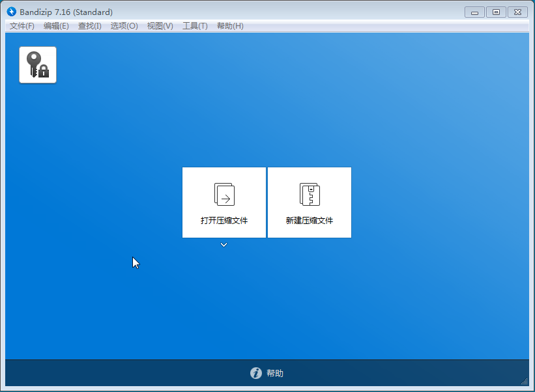Open the 文件(F) menu
The width and height of the screenshot is (535, 392).
22,26
